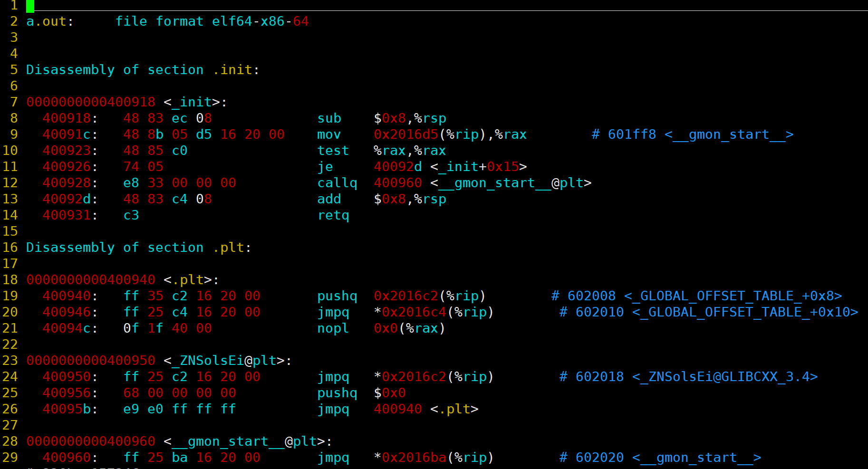This screenshot has height=469, width=868.
Task: Click 'a.out:' file name text
Action: point(50,21)
